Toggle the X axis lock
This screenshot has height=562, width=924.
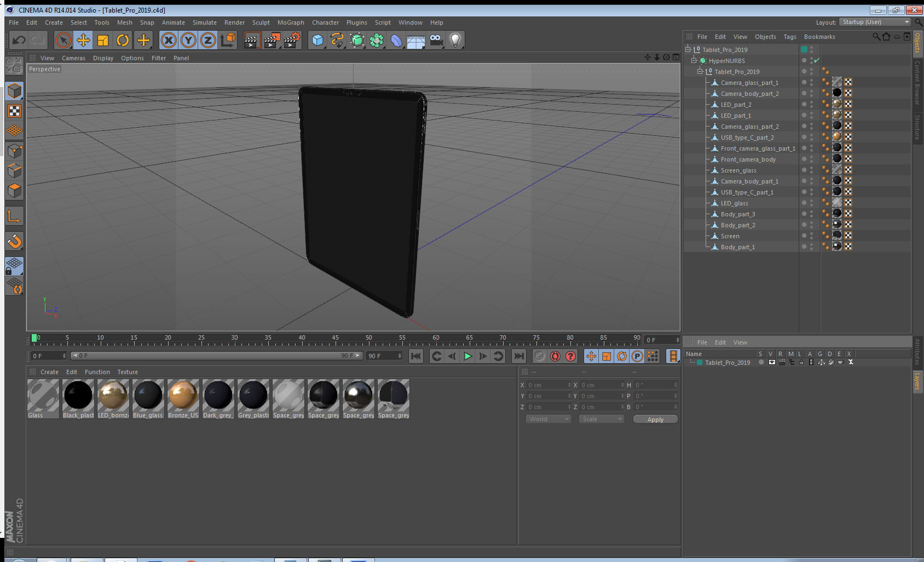[169, 40]
